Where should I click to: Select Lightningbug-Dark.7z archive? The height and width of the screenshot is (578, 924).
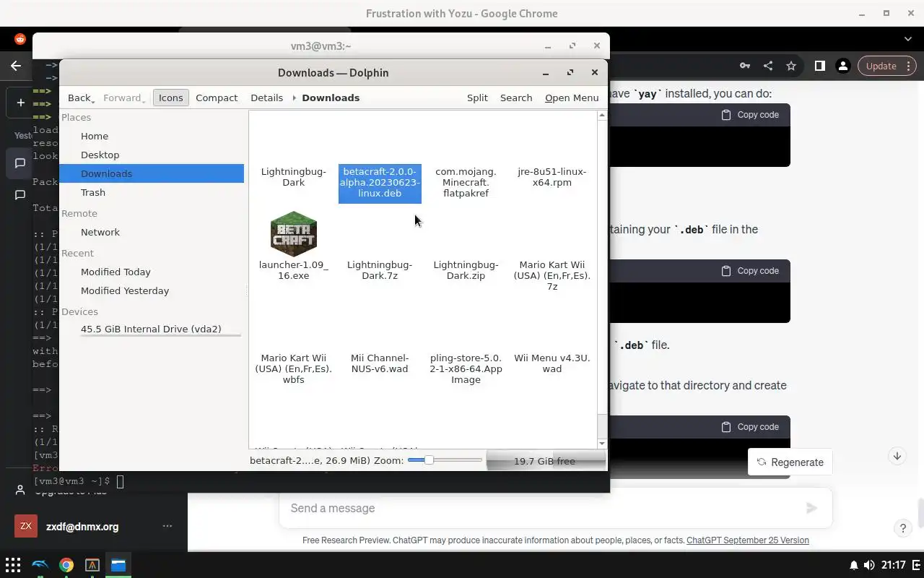(x=380, y=270)
